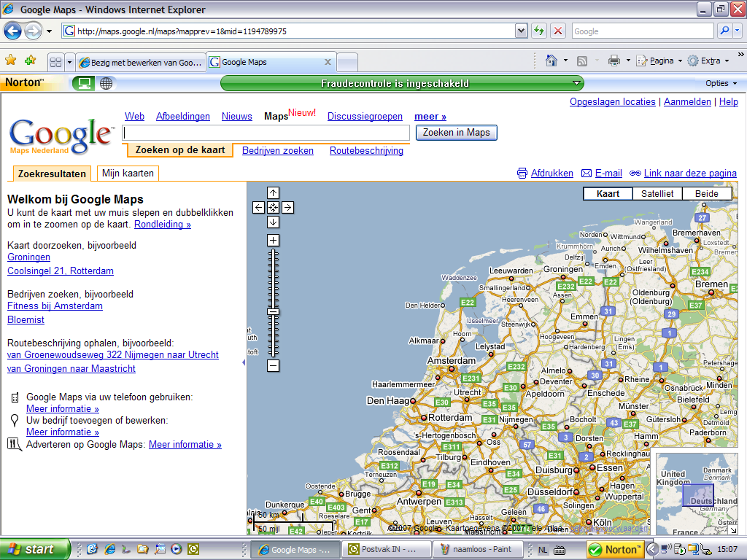
Task: Click the Maps search text box
Action: 266,133
